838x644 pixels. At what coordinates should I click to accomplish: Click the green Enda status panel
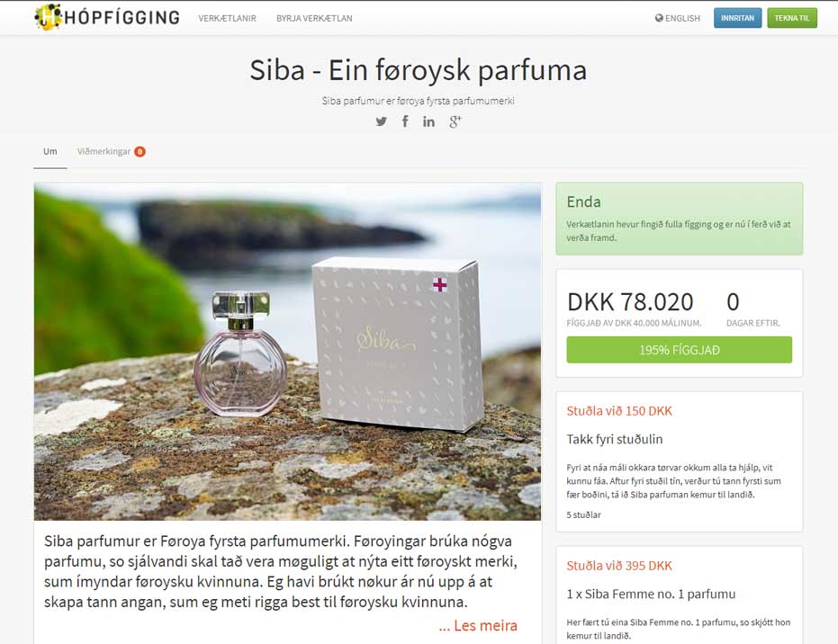pos(680,219)
